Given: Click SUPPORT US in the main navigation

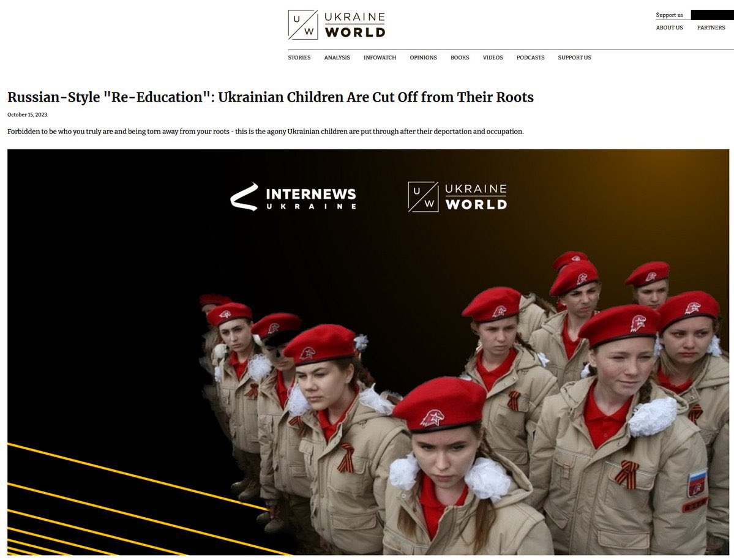Looking at the screenshot, I should coord(574,58).
